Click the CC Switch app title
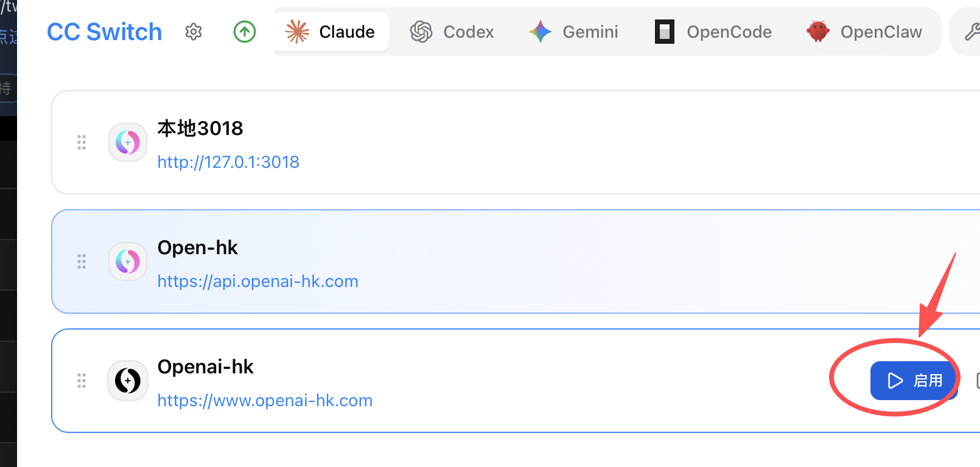The image size is (980, 467). click(x=105, y=32)
